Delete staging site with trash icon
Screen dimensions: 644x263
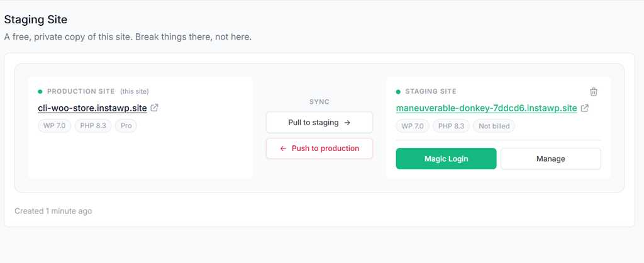594,92
